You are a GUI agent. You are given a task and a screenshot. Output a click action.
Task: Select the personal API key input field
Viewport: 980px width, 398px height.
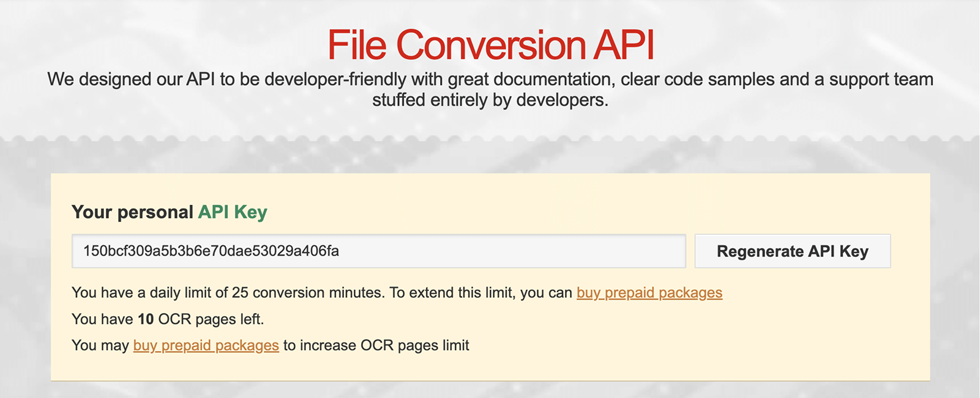tap(378, 251)
